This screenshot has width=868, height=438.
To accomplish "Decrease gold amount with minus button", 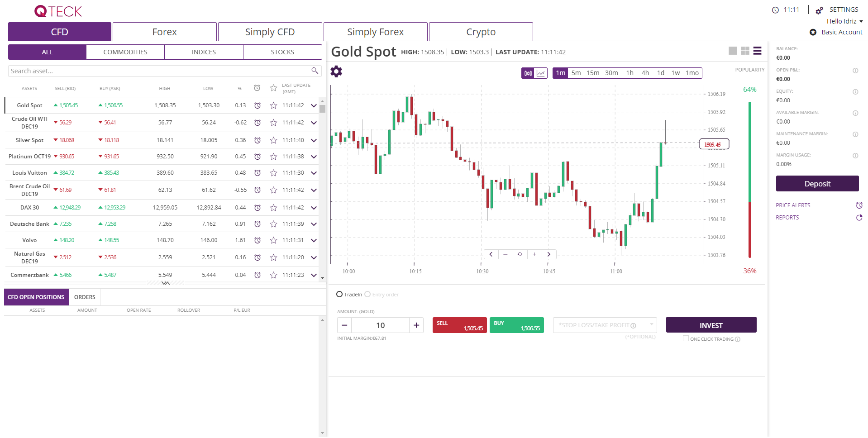I will click(x=344, y=325).
